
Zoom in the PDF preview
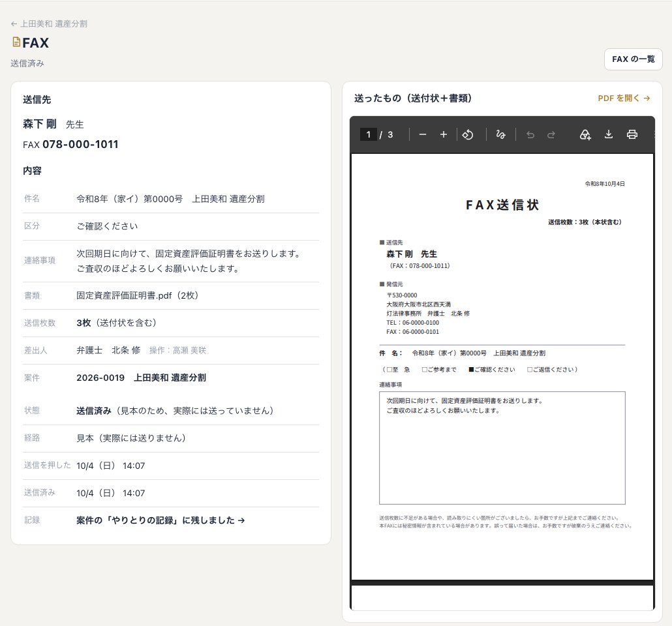[x=444, y=134]
